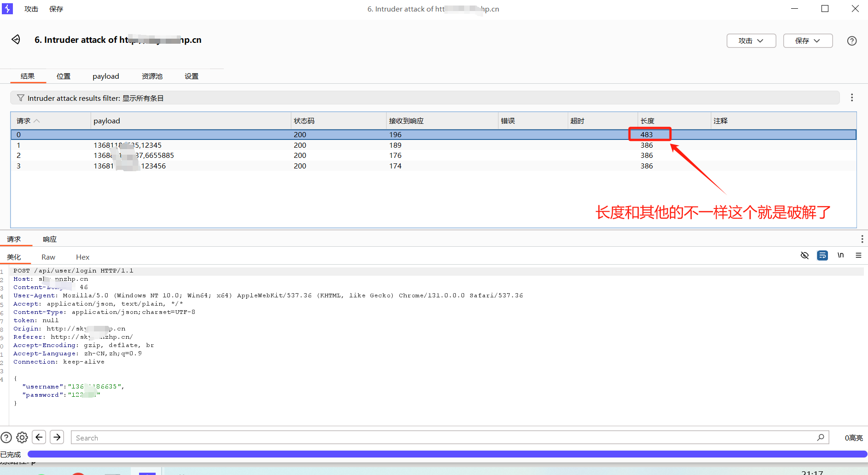Toggle the line wrap icon

[822, 255]
